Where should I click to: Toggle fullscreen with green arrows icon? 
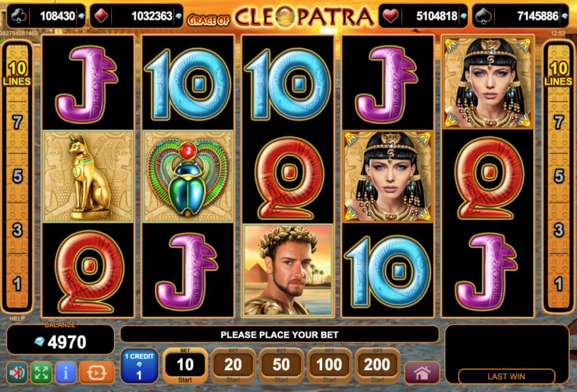41,373
